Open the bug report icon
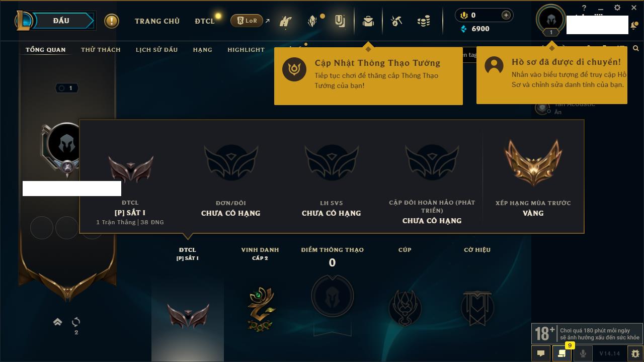 [635, 353]
